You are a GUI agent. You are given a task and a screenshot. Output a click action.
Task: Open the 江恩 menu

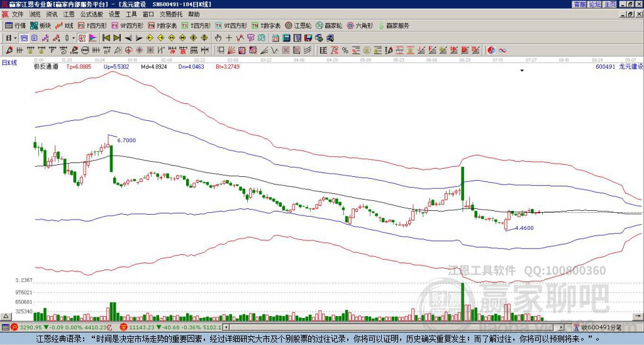point(69,14)
